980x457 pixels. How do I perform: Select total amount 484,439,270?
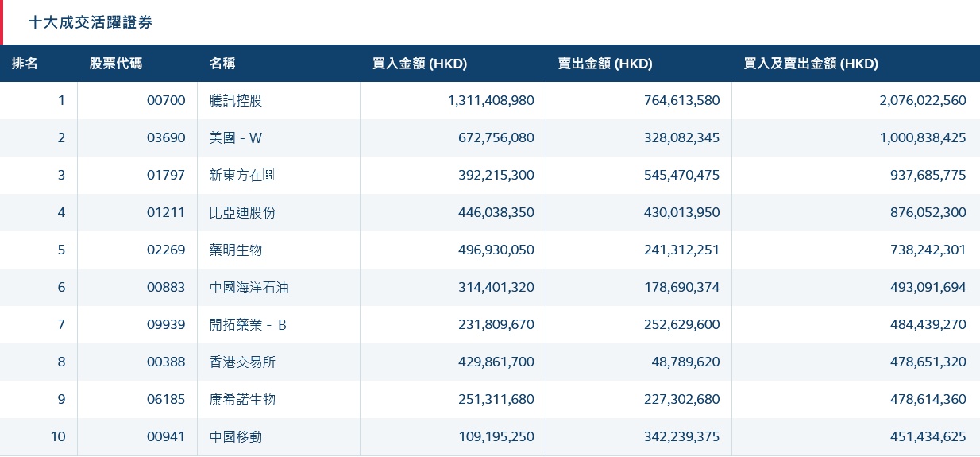pyautogui.click(x=928, y=324)
